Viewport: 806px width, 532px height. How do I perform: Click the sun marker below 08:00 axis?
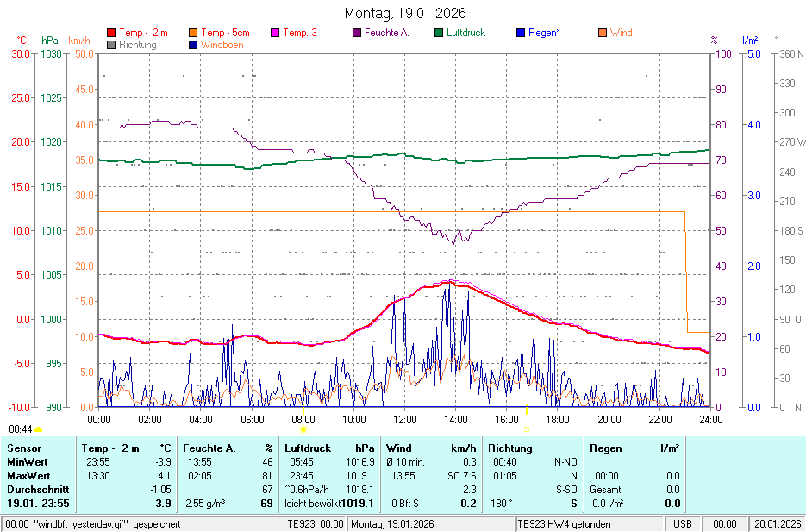303,429
